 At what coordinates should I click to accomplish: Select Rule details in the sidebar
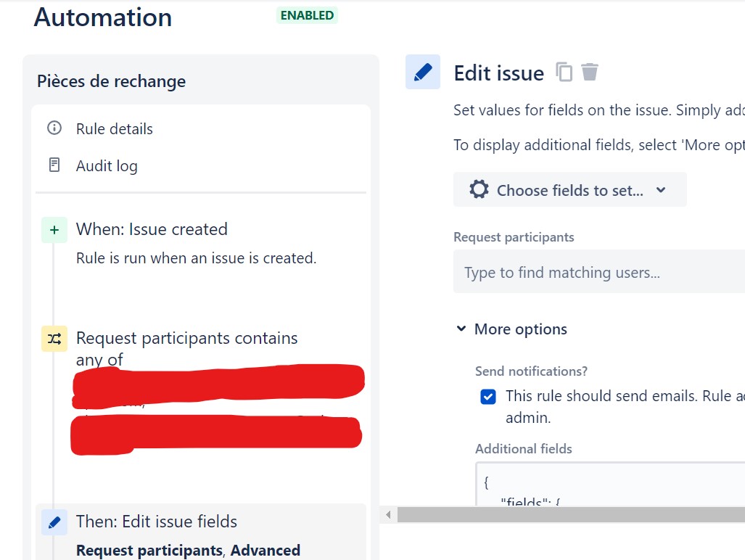tap(114, 128)
